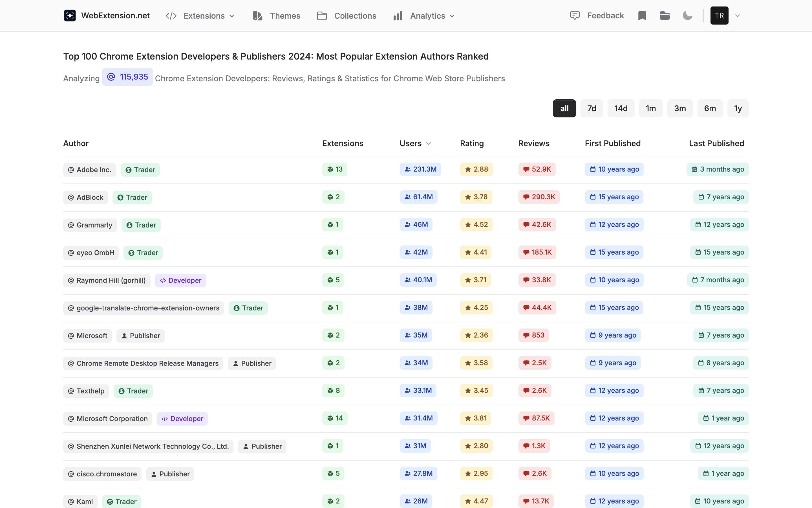Open Grammarly author page
Viewport: 812px width, 508px height.
90,225
